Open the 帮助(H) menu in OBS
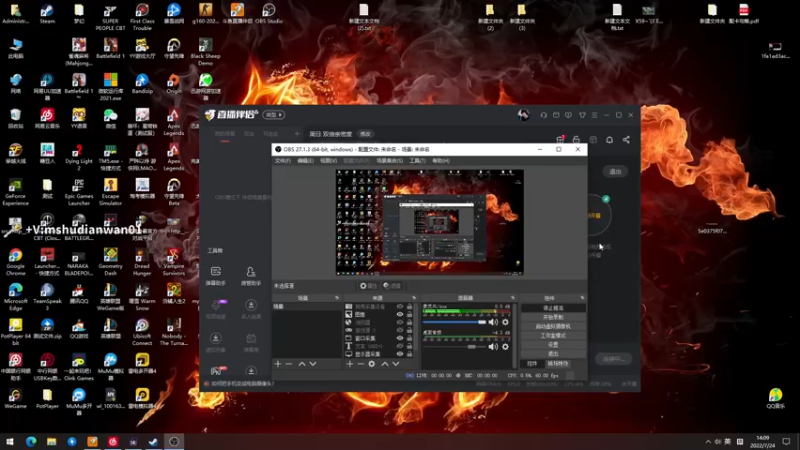 tap(441, 161)
